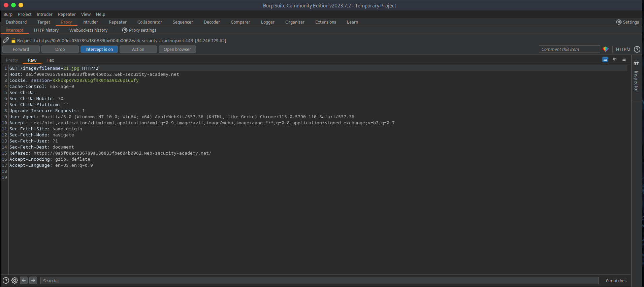Open the editor hamburger options menu
This screenshot has height=287, width=644.
click(x=624, y=59)
